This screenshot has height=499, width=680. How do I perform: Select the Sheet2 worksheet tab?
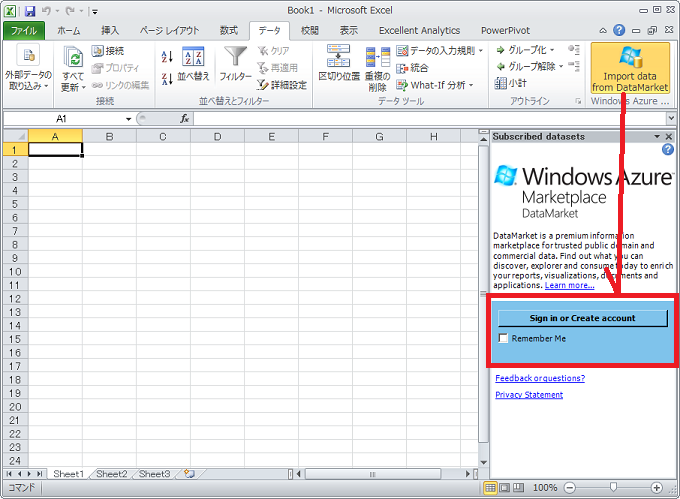point(111,474)
